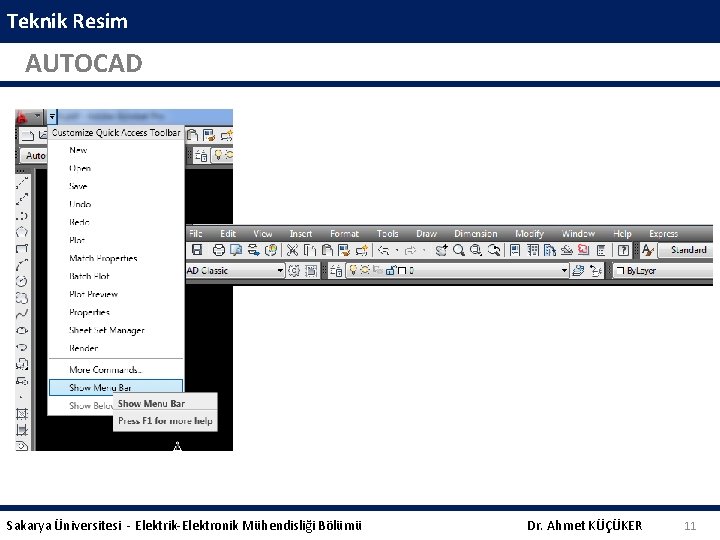Click layer 0 color swatch box
Screen dimensions: 720x540
click(x=401, y=270)
